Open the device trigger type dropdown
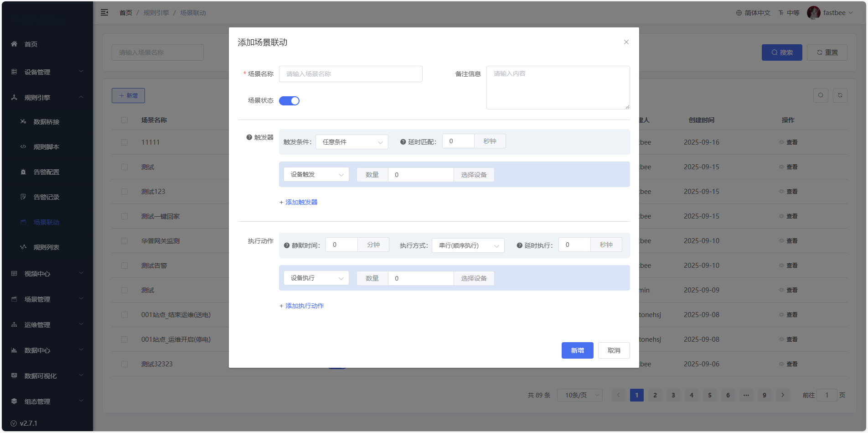Screen dimensions: 868x433 click(316, 174)
